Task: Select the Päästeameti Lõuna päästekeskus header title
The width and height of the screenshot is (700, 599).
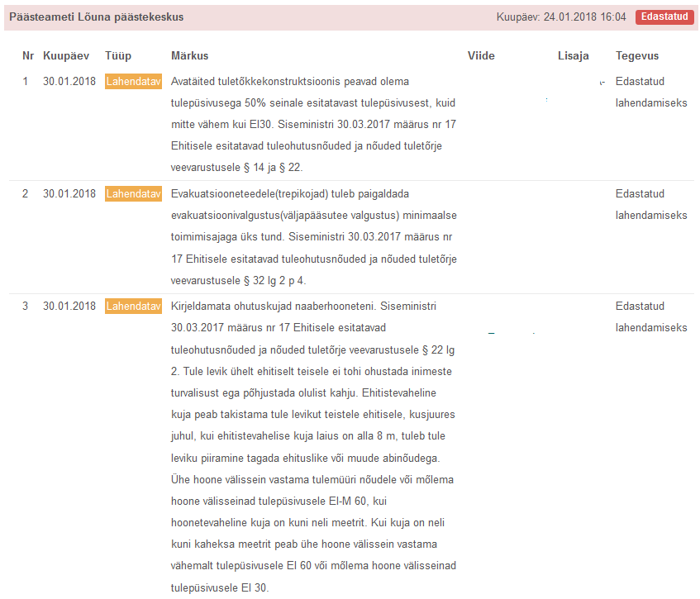Action: pos(97,17)
